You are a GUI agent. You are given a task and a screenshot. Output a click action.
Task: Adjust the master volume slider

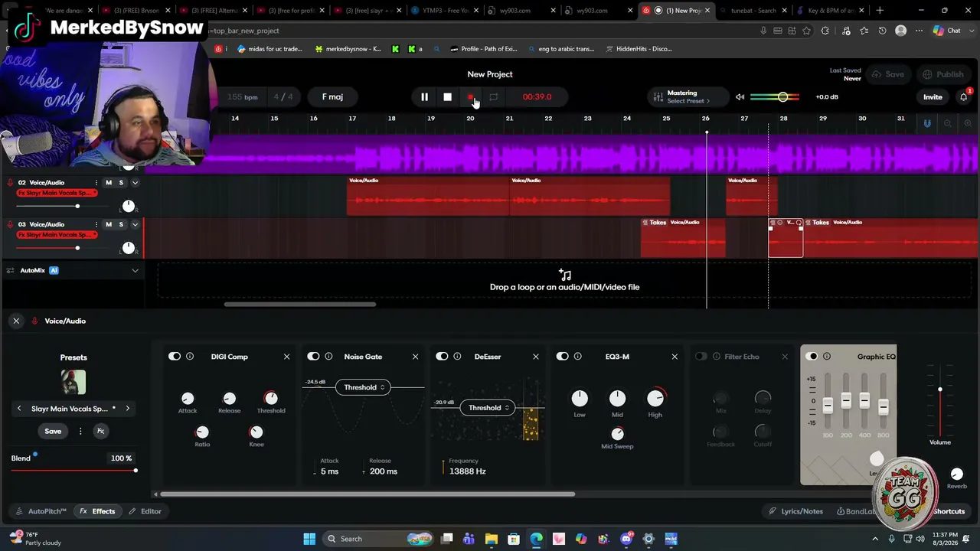click(x=775, y=97)
